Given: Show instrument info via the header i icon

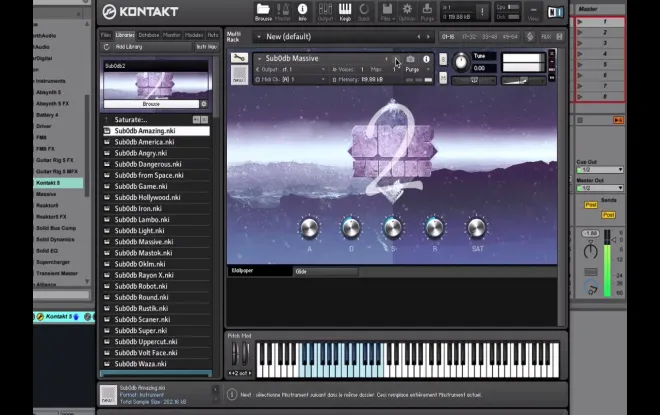Looking at the screenshot, I should pyautogui.click(x=426, y=59).
